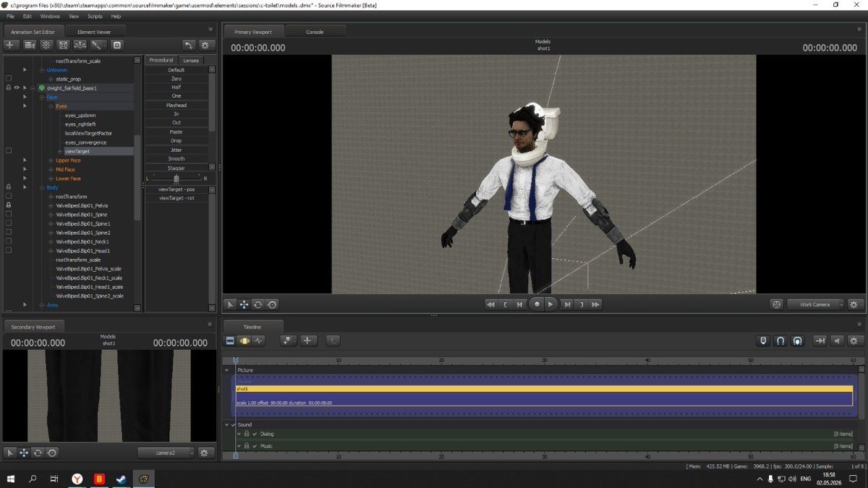The image size is (868, 488).
Task: Collapse the Picture track section
Action: click(x=226, y=370)
